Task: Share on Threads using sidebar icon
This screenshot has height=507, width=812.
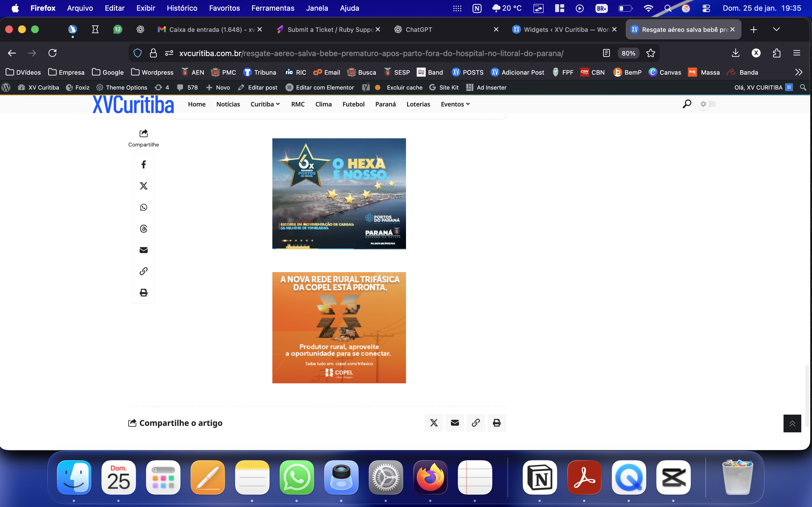Action: click(x=143, y=229)
